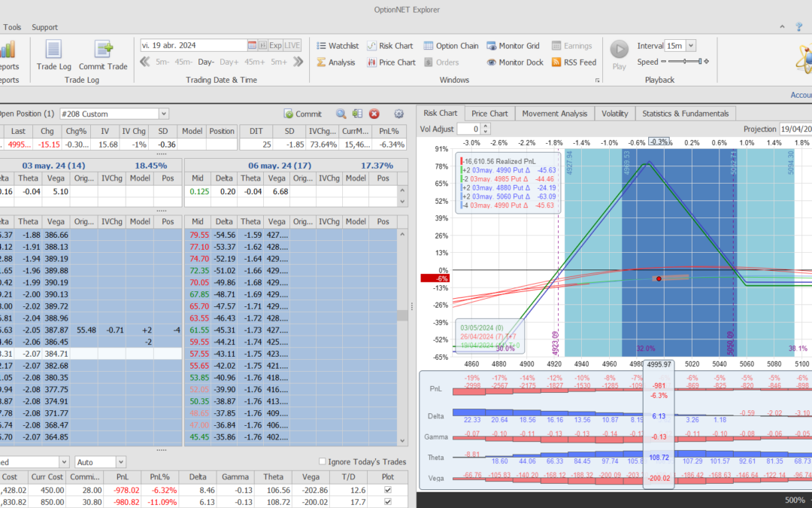This screenshot has height=508, width=812.
Task: Switch to the Volatility tab
Action: pyautogui.click(x=614, y=114)
